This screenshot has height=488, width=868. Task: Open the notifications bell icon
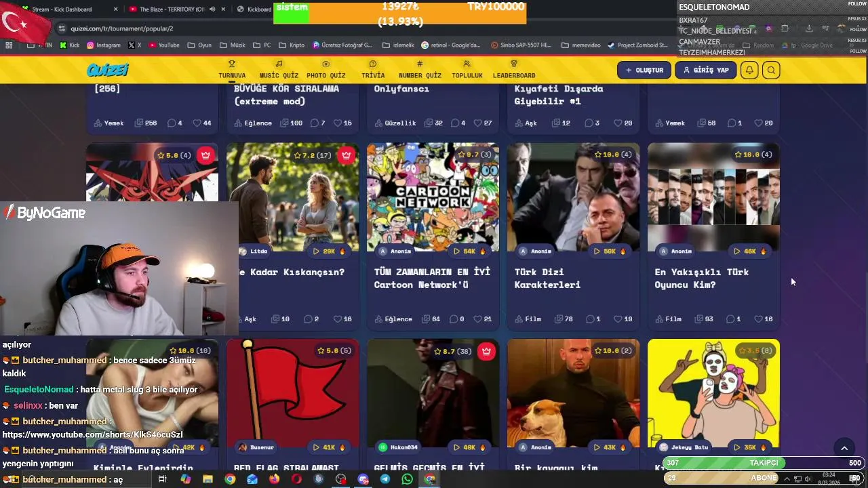click(749, 70)
